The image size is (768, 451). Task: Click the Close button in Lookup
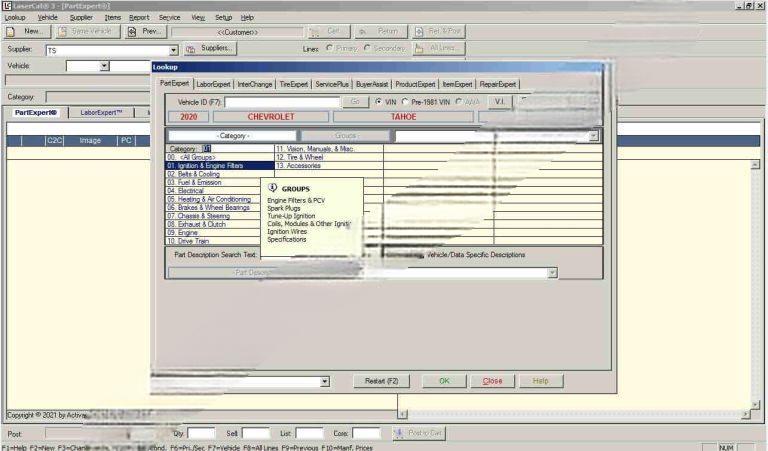click(492, 381)
